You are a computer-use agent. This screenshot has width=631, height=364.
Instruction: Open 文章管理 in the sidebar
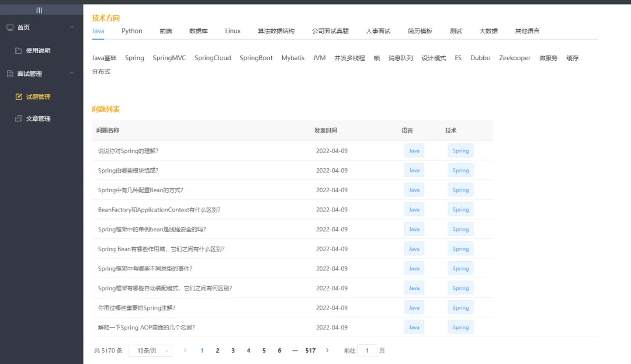click(38, 119)
